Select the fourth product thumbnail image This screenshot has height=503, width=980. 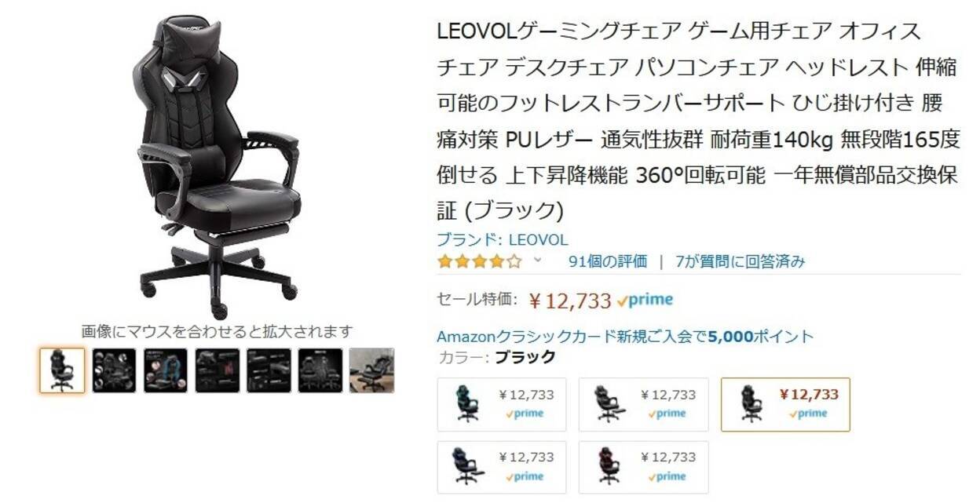(x=217, y=370)
